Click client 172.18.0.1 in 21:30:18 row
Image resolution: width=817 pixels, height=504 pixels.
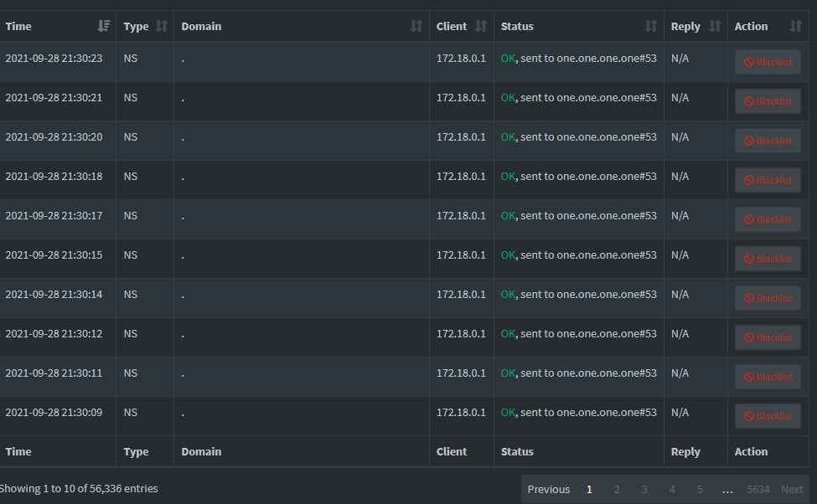click(x=461, y=177)
